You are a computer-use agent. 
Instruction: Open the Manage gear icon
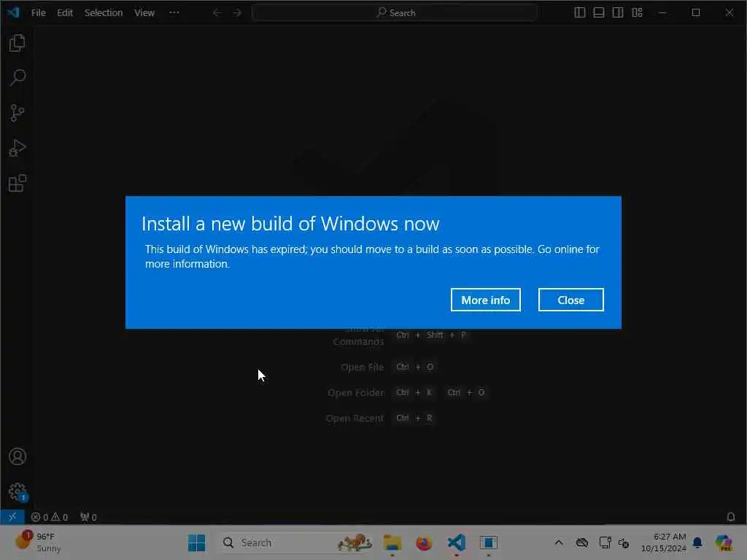[x=18, y=491]
